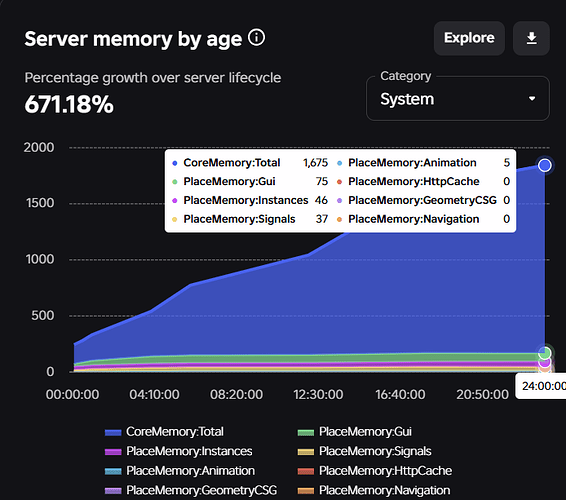Click the 20:50:00 x-axis label
Screen dimensions: 566x500
tap(483, 395)
